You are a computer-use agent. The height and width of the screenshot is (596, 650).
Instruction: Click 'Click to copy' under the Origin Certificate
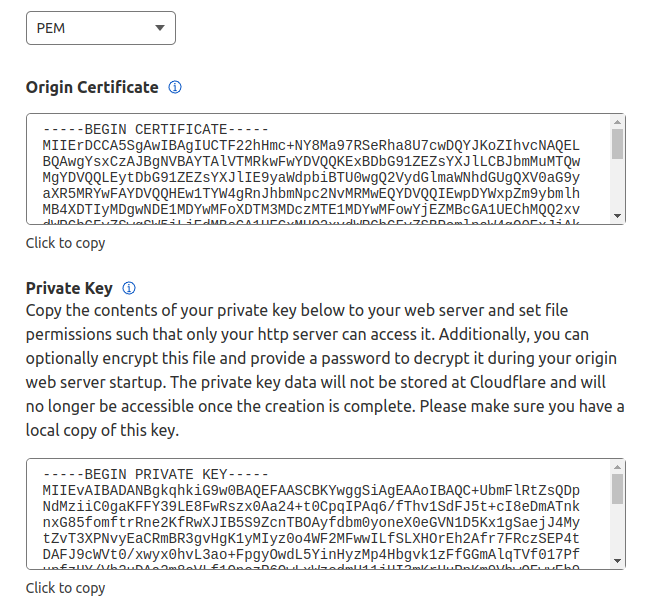pyautogui.click(x=65, y=243)
